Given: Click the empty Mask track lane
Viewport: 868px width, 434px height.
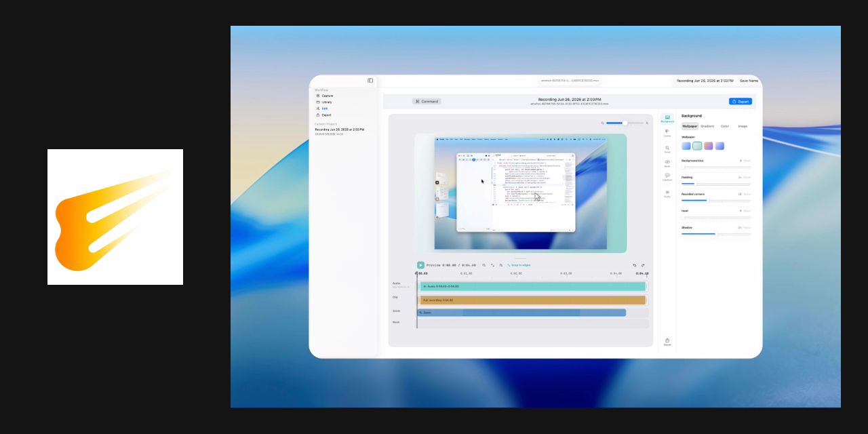Looking at the screenshot, I should click(x=533, y=323).
